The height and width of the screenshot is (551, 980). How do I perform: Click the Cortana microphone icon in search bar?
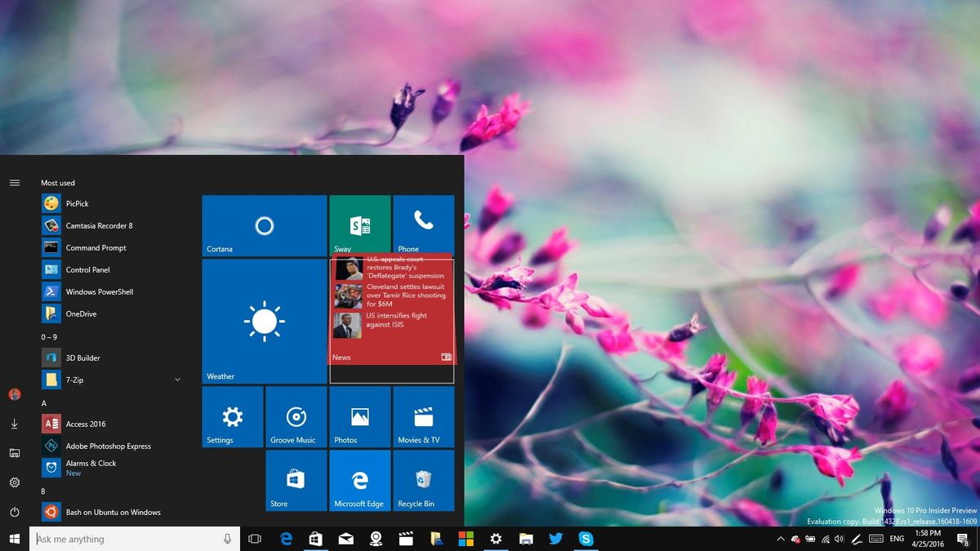point(226,539)
